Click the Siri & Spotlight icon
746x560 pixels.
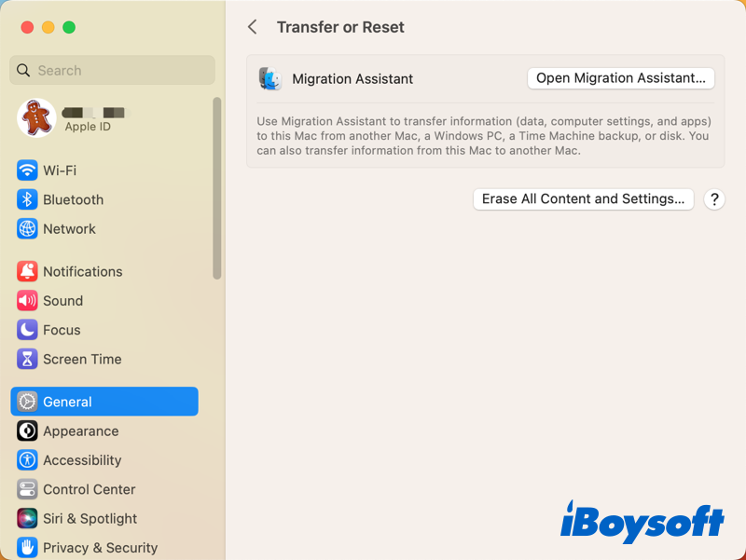pos(27,518)
